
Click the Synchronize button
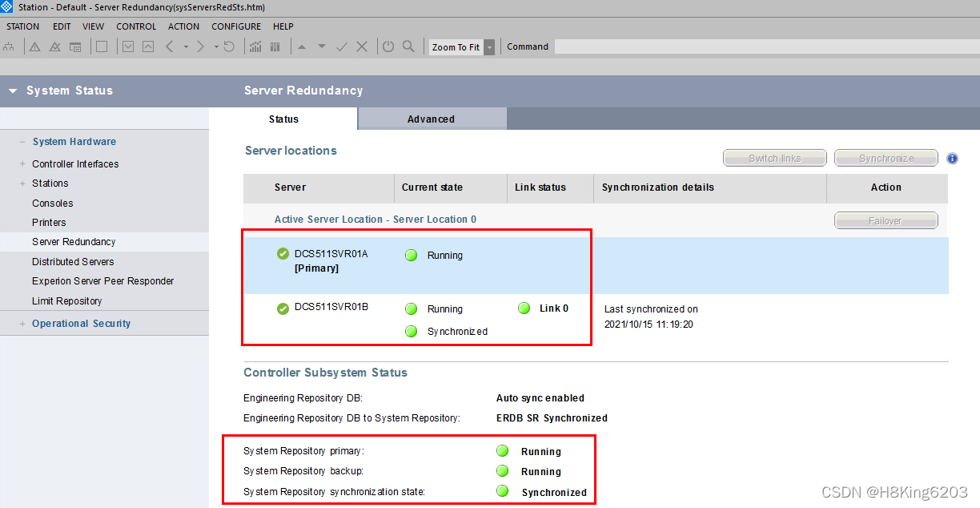point(886,159)
